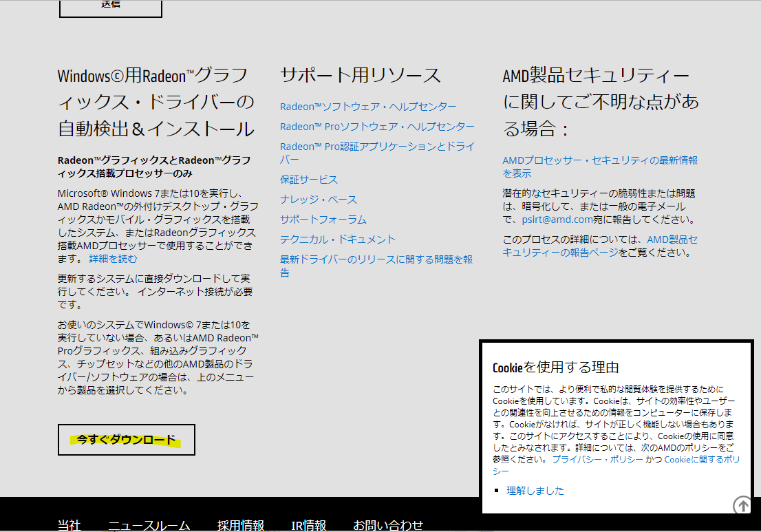Click the Windows©用Radeon™グラフィックス heading
The height and width of the screenshot is (532, 761).
pyautogui.click(x=156, y=102)
